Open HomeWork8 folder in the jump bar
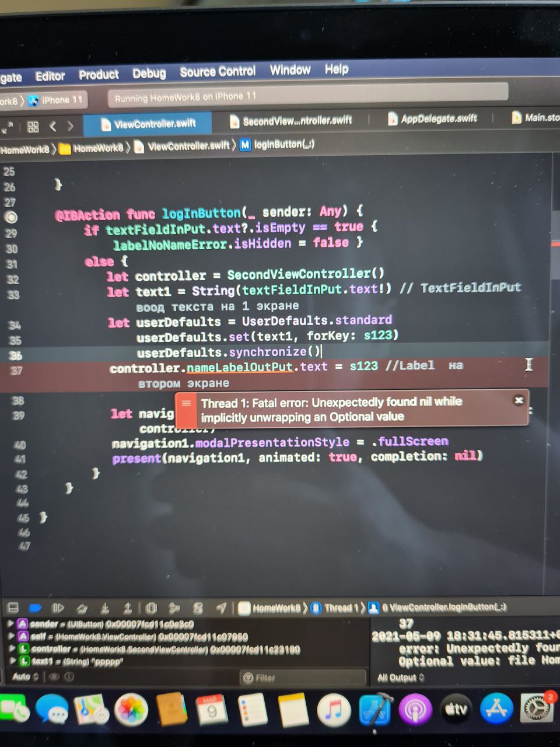This screenshot has height=747, width=560. (x=92, y=148)
